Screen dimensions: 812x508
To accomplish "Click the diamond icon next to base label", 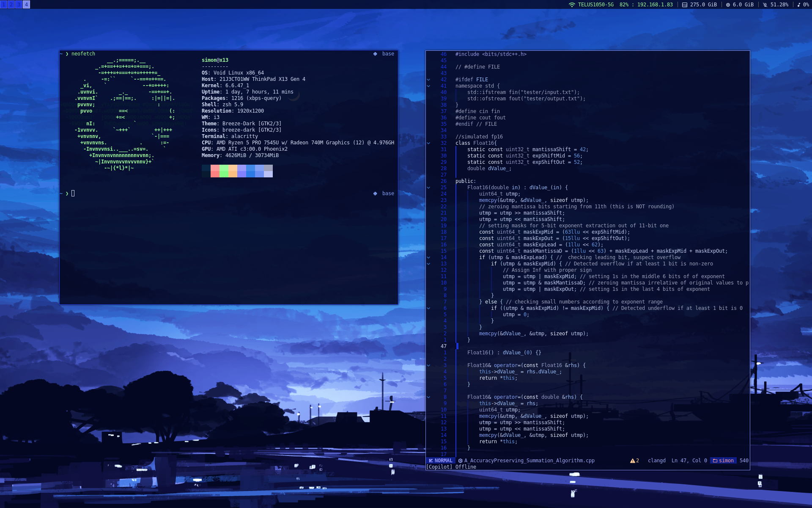I will (374, 54).
